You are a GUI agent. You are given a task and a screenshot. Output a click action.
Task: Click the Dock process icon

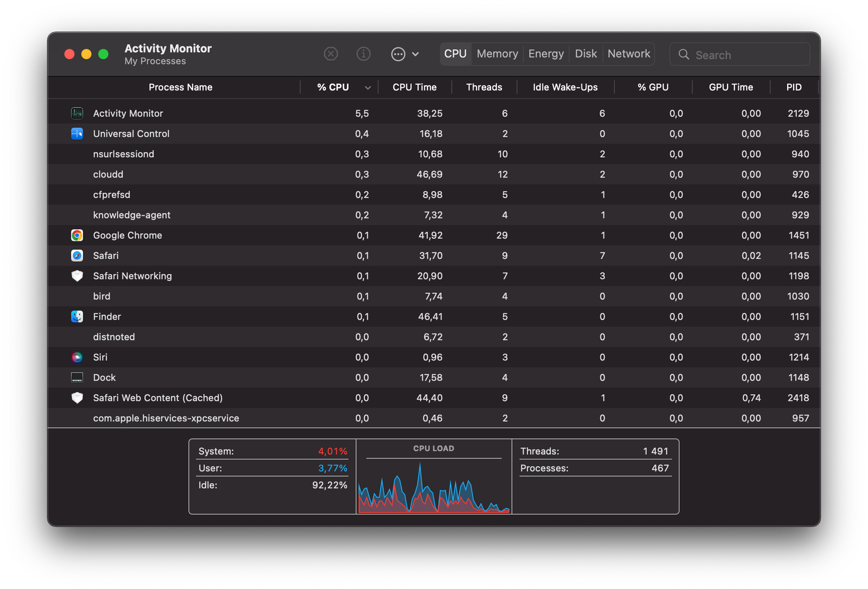pyautogui.click(x=77, y=377)
